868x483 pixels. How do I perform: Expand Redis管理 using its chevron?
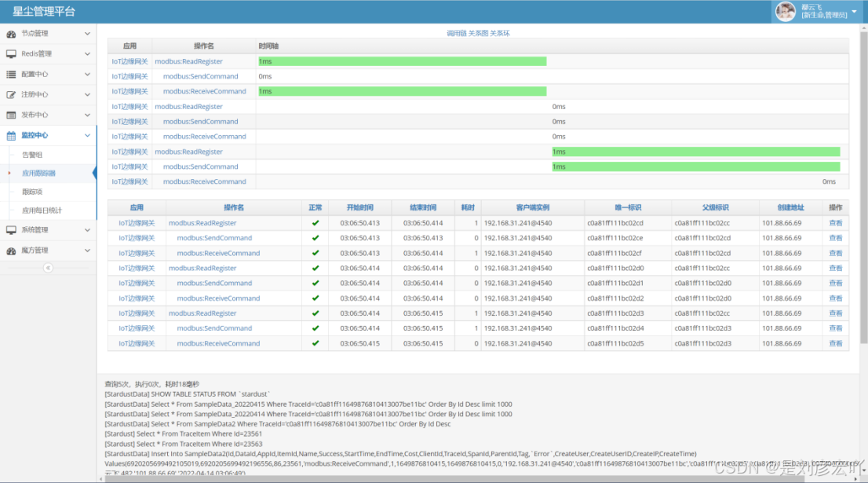point(87,53)
